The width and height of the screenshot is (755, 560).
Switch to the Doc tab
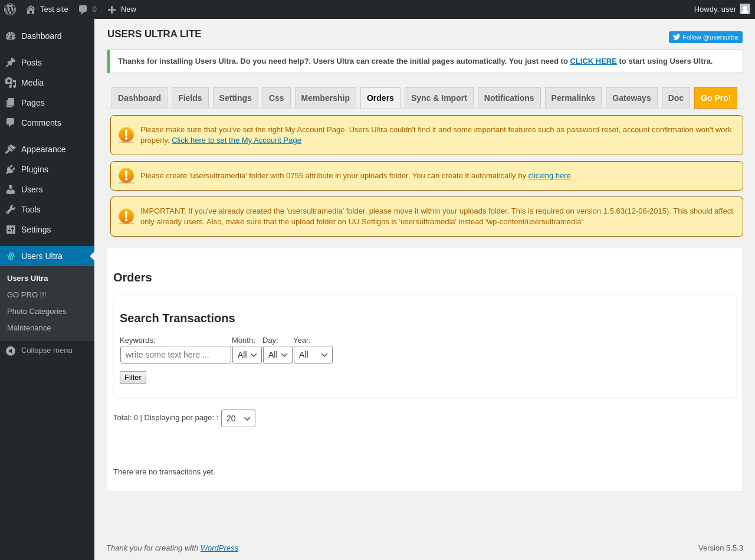point(676,98)
